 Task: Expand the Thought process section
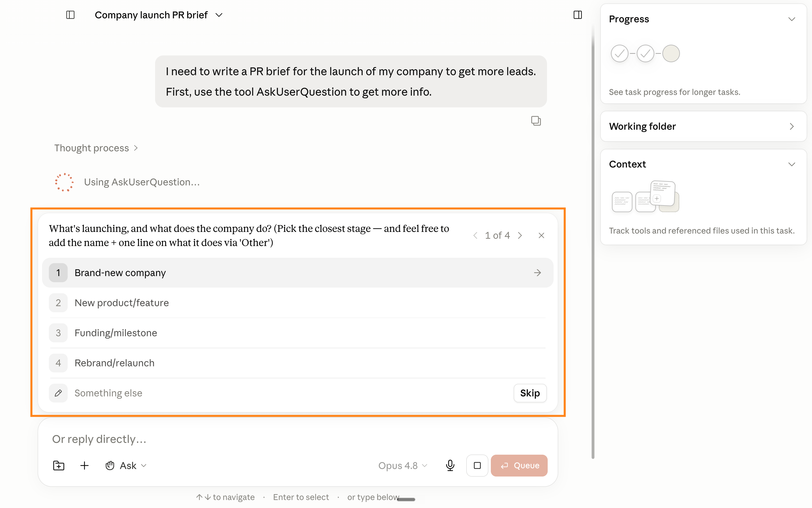tap(96, 148)
